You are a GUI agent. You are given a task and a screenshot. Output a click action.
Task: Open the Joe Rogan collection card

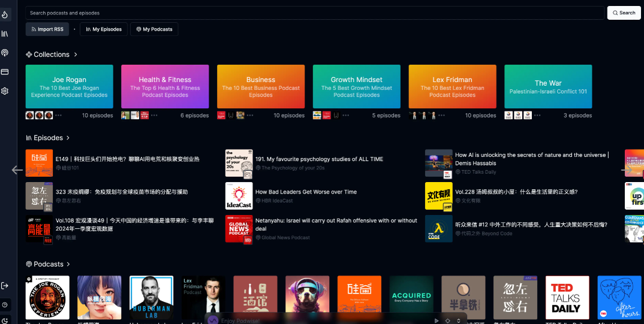click(70, 86)
